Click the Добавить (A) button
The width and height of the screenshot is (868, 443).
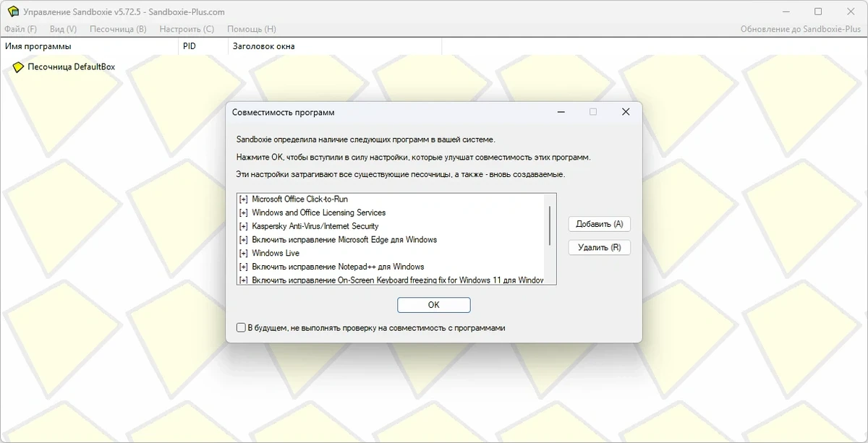599,224
